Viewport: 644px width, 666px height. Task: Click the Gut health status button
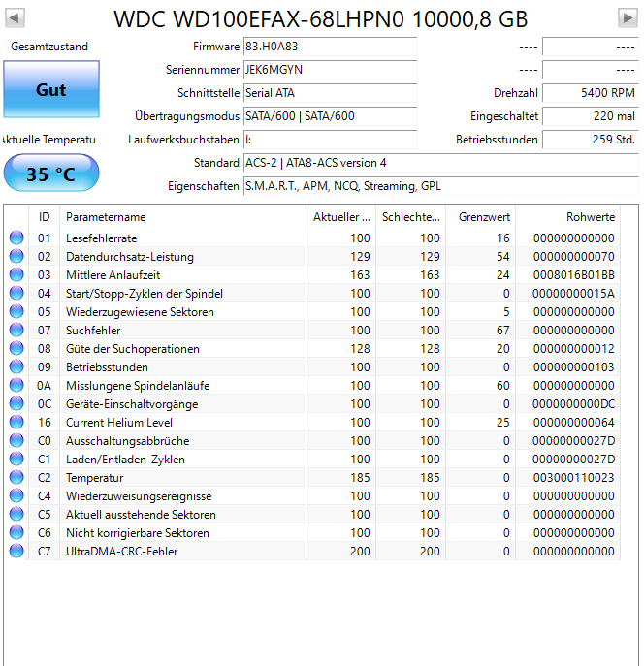coord(51,89)
